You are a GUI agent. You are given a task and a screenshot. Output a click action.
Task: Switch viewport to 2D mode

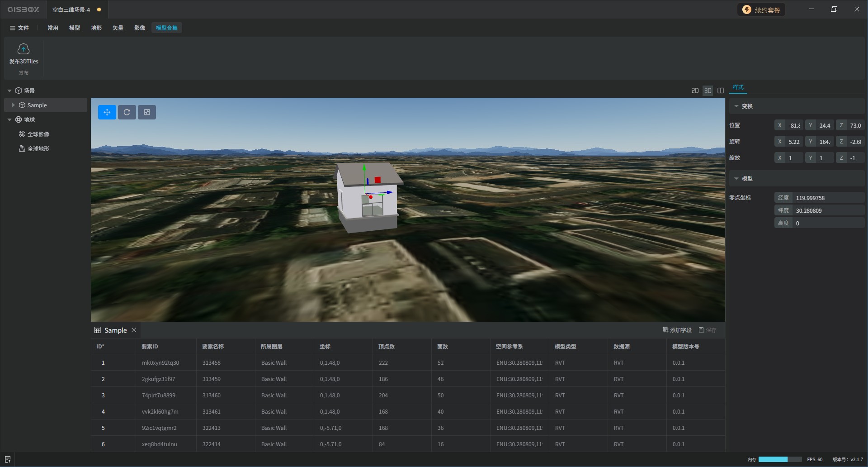[x=695, y=91]
